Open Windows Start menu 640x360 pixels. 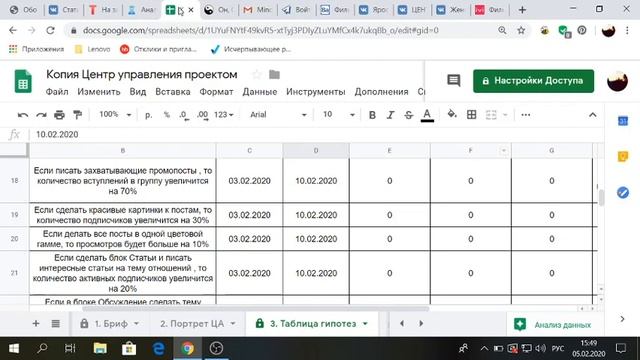click(14, 349)
